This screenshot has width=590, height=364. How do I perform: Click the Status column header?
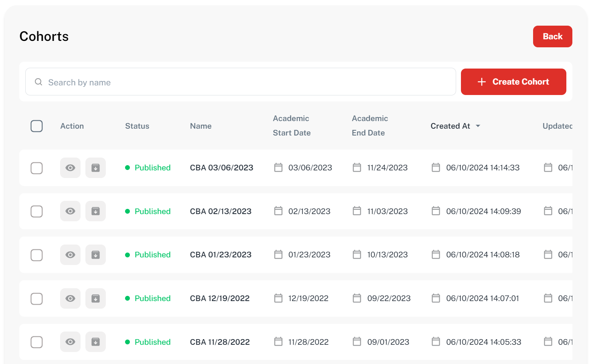click(x=137, y=126)
